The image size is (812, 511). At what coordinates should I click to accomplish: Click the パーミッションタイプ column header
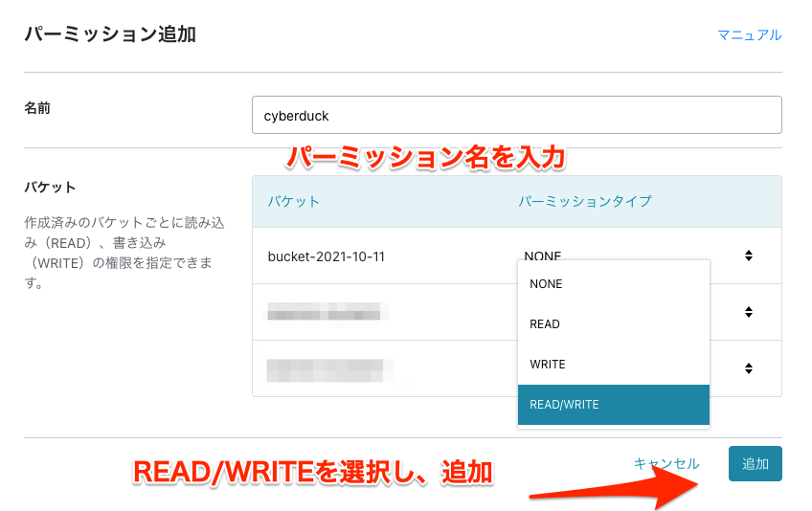(x=585, y=201)
